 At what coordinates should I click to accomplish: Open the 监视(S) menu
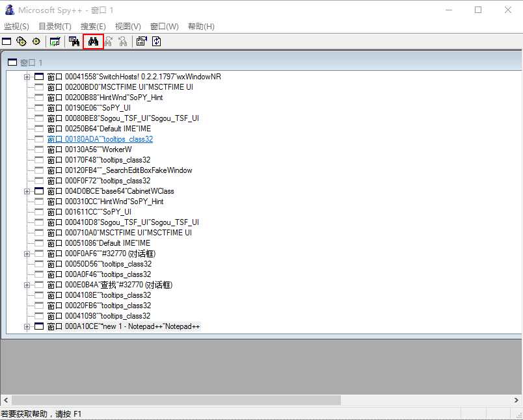[16, 27]
